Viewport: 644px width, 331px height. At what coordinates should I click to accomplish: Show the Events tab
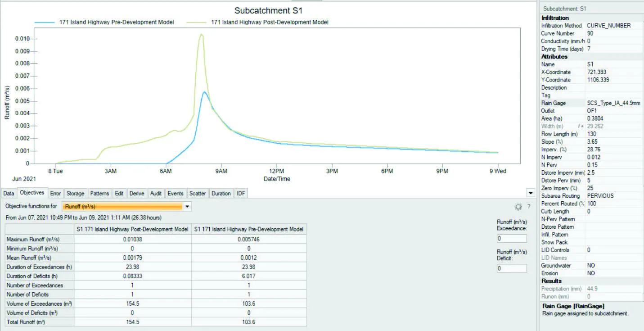(176, 193)
